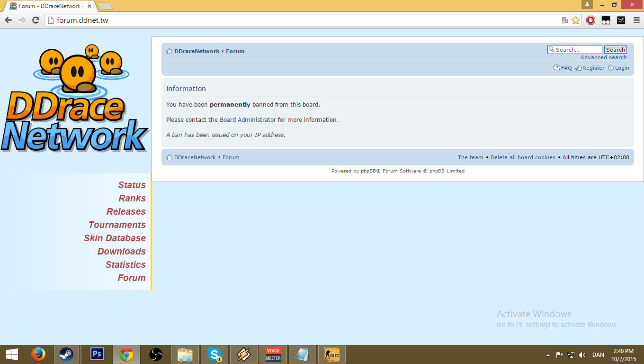
Task: Open Skype from the taskbar
Action: (x=215, y=354)
